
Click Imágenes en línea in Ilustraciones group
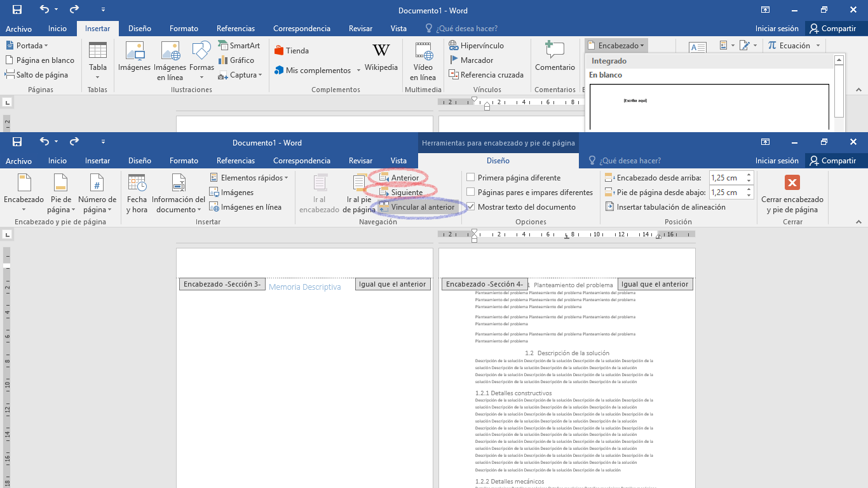click(170, 61)
